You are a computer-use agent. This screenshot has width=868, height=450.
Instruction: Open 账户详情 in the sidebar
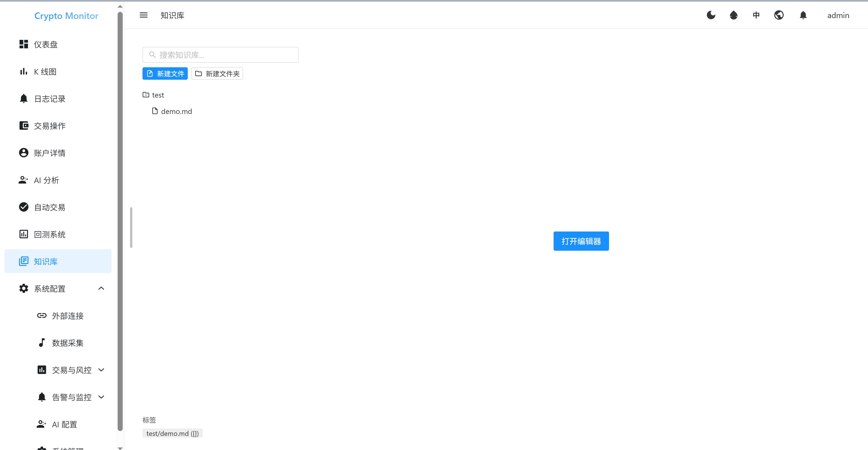(58, 153)
